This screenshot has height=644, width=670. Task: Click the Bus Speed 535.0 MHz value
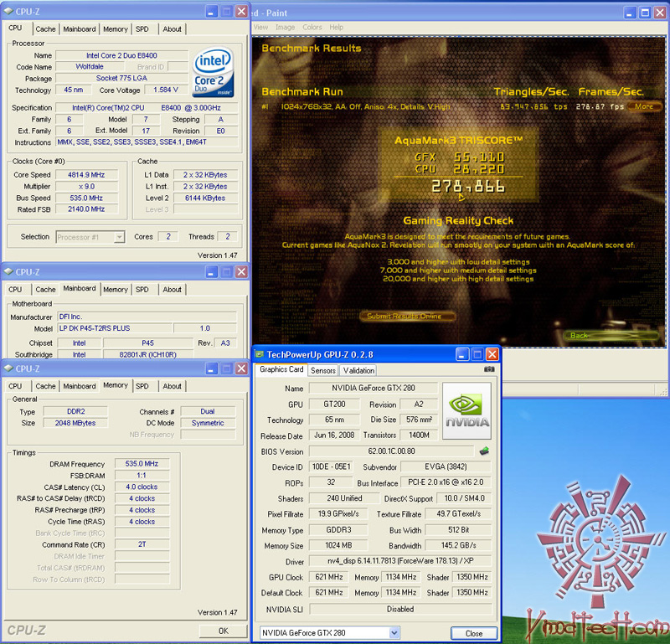click(x=86, y=198)
